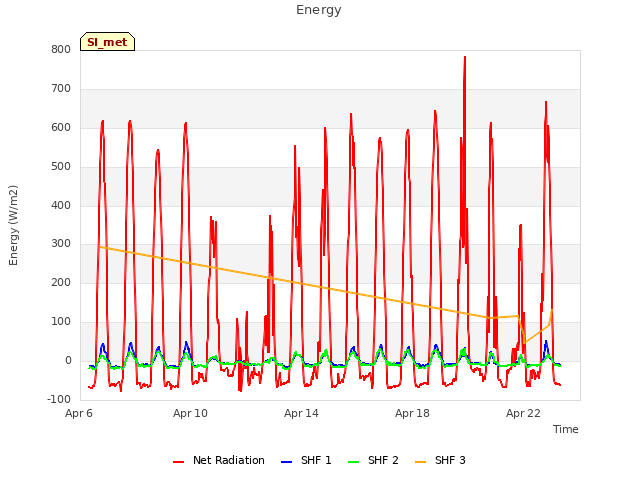Click the 400 y-axis tick label

[61, 205]
